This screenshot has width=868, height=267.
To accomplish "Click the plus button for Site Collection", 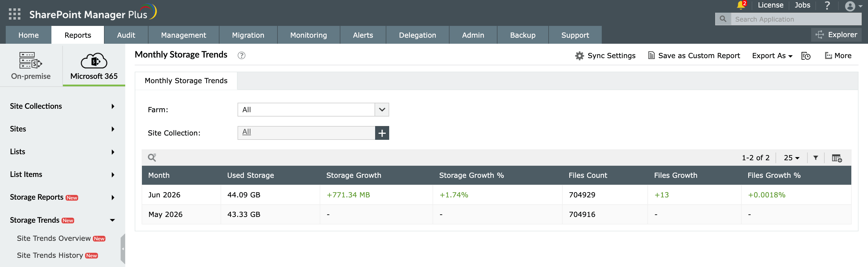I will pyautogui.click(x=382, y=133).
